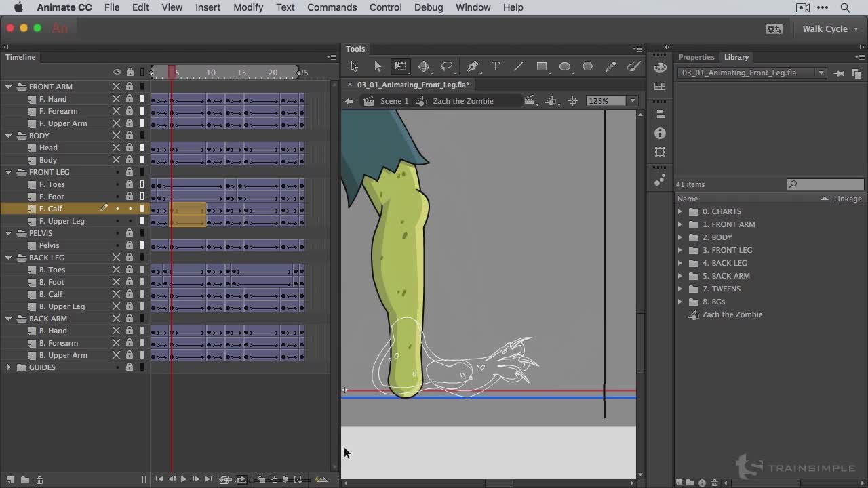Expand the 0. CHARTS library folder
868x488 pixels.
pos(680,211)
